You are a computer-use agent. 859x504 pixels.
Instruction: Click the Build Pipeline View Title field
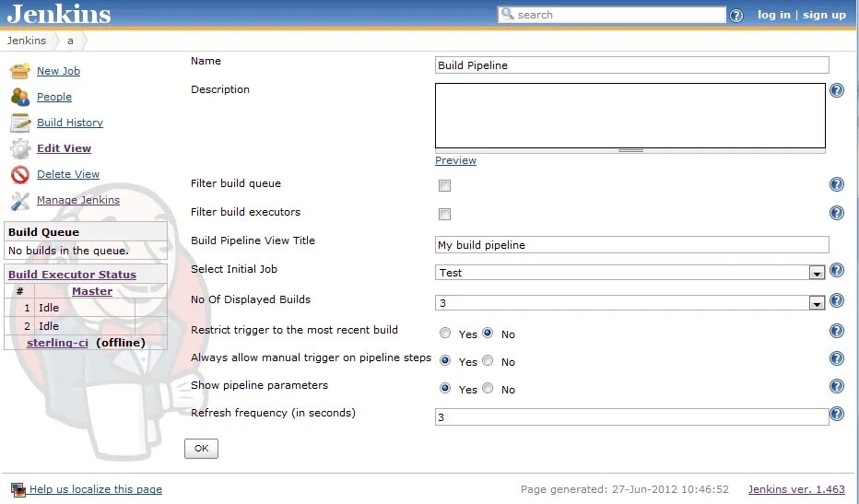pos(631,245)
